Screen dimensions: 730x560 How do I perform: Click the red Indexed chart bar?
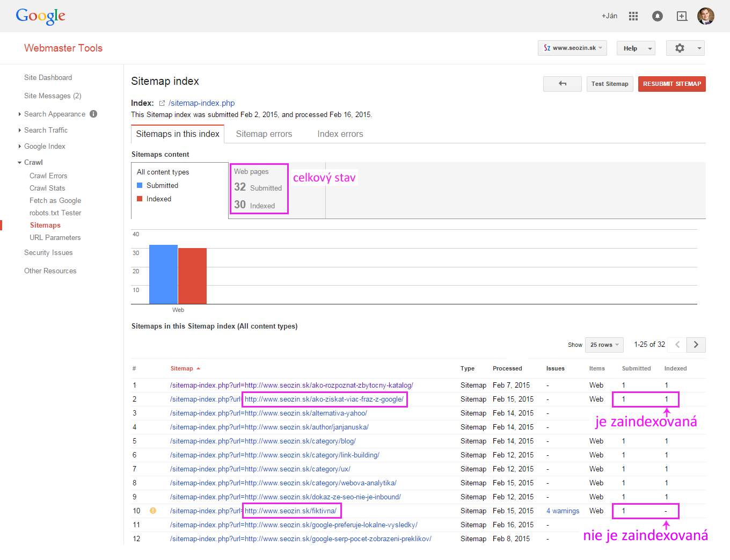click(x=192, y=276)
